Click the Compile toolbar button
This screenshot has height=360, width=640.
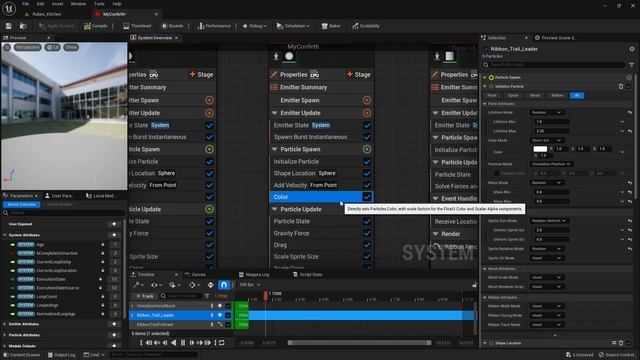pos(96,26)
